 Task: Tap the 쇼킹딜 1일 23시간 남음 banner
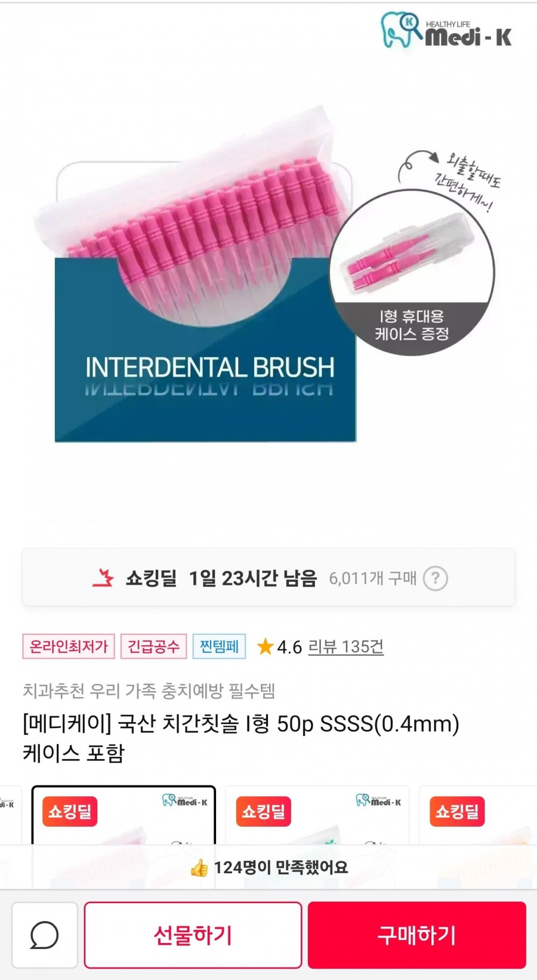[268, 578]
